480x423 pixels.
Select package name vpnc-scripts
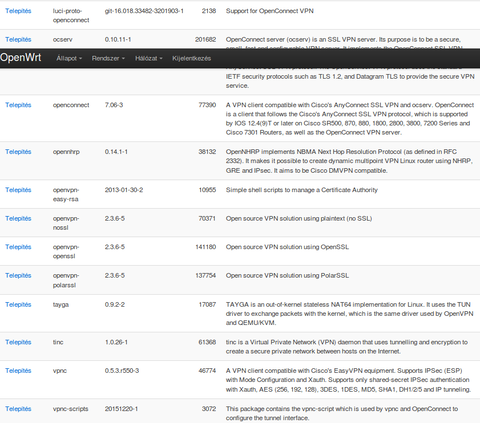coord(71,409)
